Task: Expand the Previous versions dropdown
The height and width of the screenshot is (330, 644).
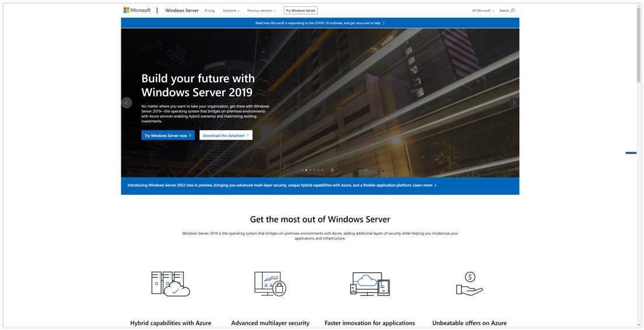Action: pyautogui.click(x=261, y=11)
